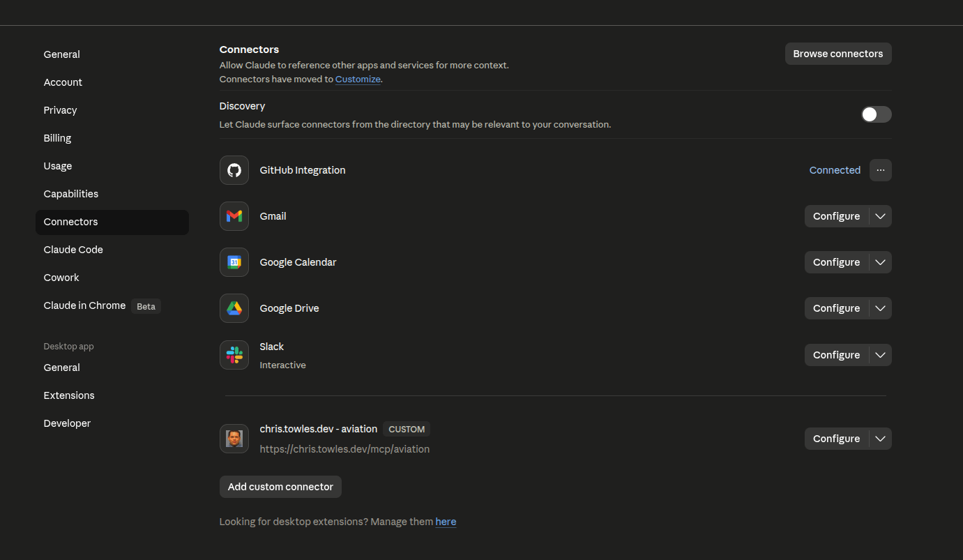Configure the Google Calendar connector
This screenshot has width=963, height=560.
(x=837, y=262)
